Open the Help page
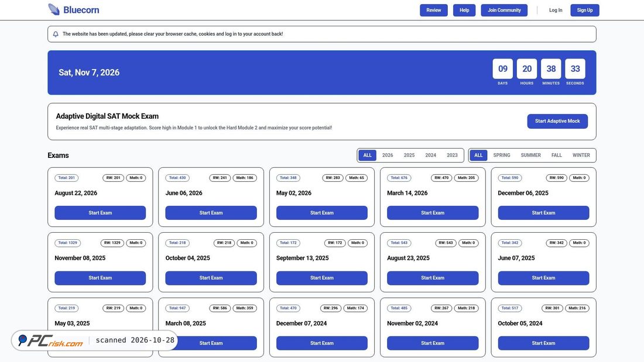This screenshot has height=362, width=644. point(464,11)
